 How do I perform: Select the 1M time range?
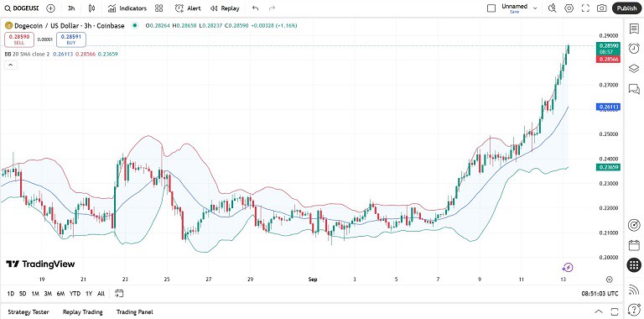coord(35,294)
